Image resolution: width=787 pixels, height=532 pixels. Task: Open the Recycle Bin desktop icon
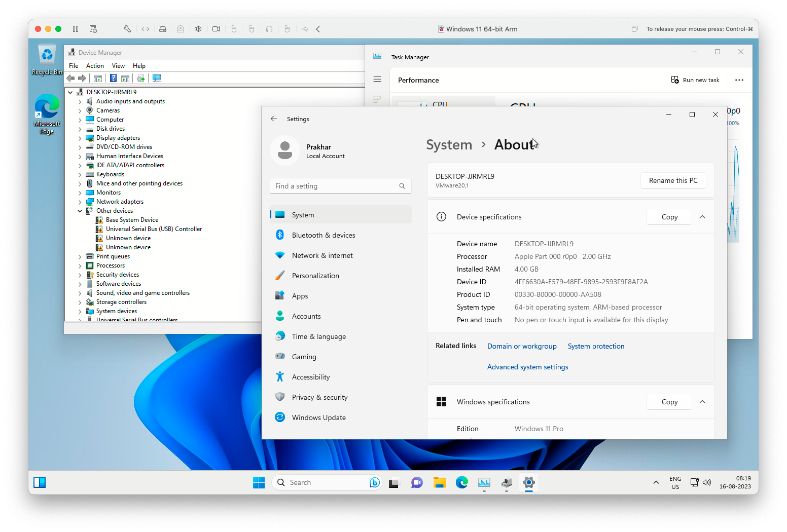pyautogui.click(x=47, y=60)
